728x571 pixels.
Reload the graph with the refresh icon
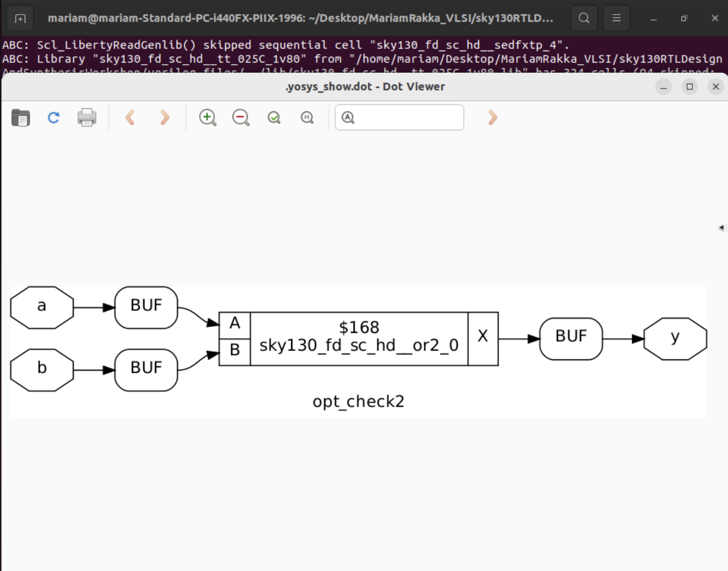click(x=53, y=117)
